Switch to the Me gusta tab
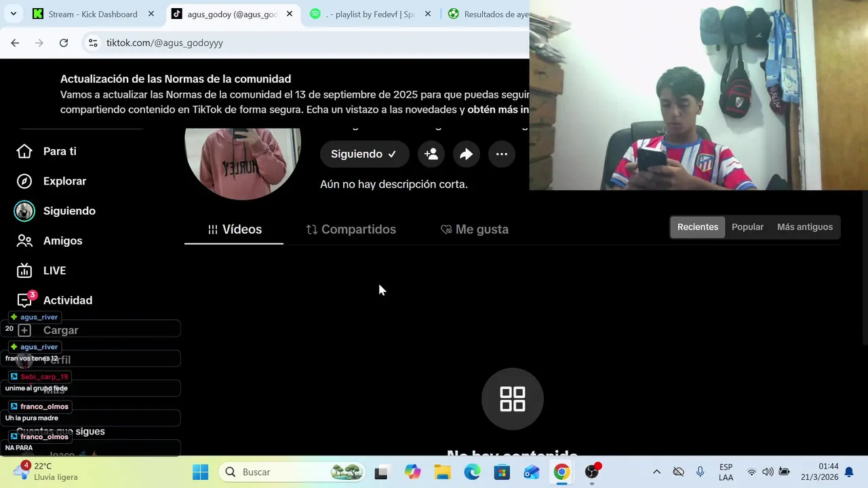Screen dimensions: 868x488 pyautogui.click(x=475, y=229)
